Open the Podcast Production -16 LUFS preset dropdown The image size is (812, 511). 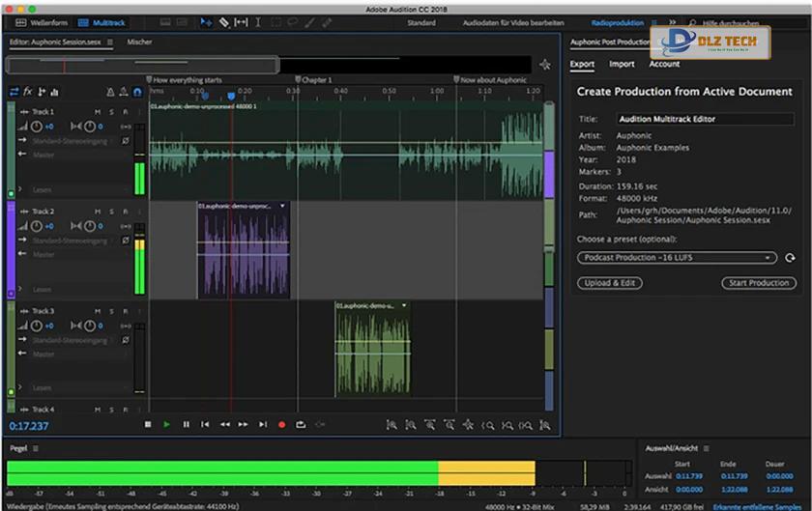[x=677, y=257]
